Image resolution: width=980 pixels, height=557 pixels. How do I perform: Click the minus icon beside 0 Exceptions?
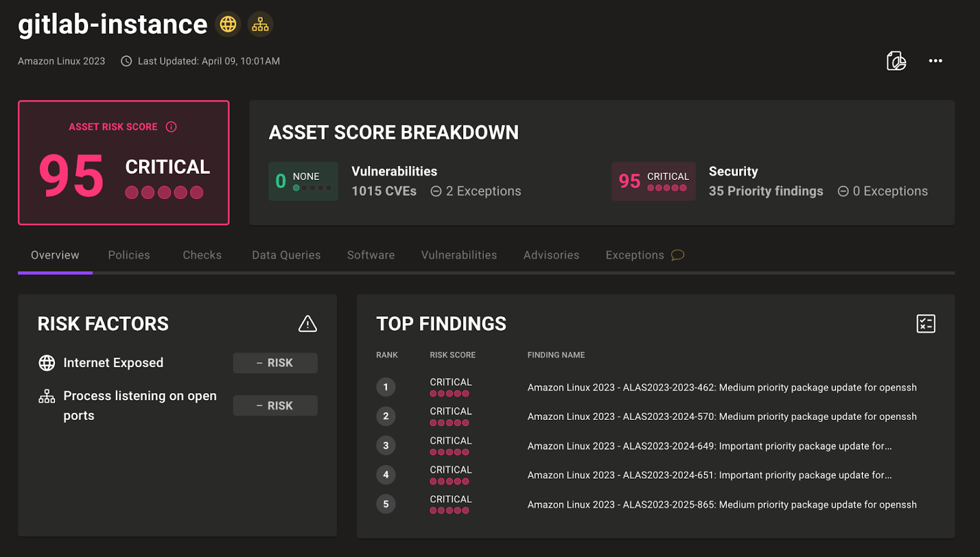(x=843, y=191)
